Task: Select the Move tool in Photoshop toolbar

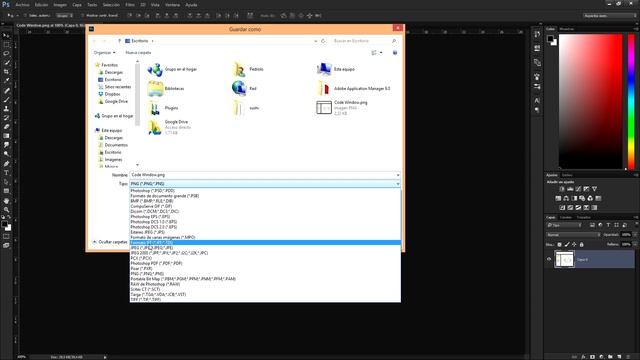Action: pos(6,36)
